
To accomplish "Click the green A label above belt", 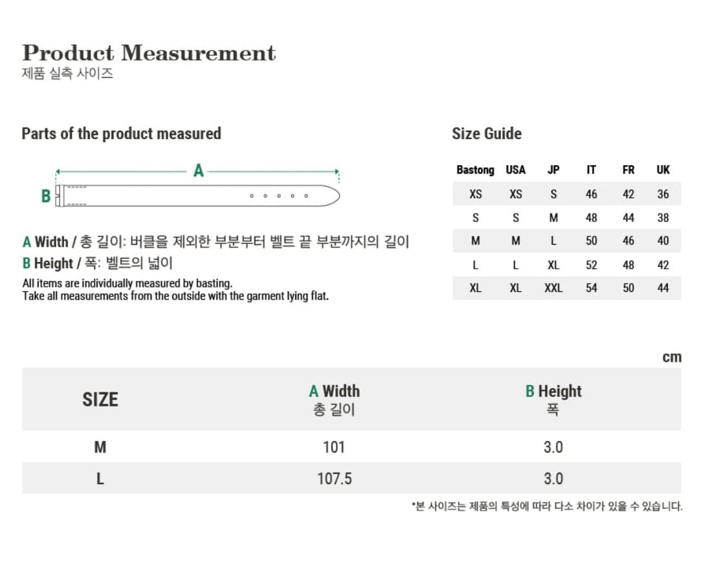I will coord(199,171).
